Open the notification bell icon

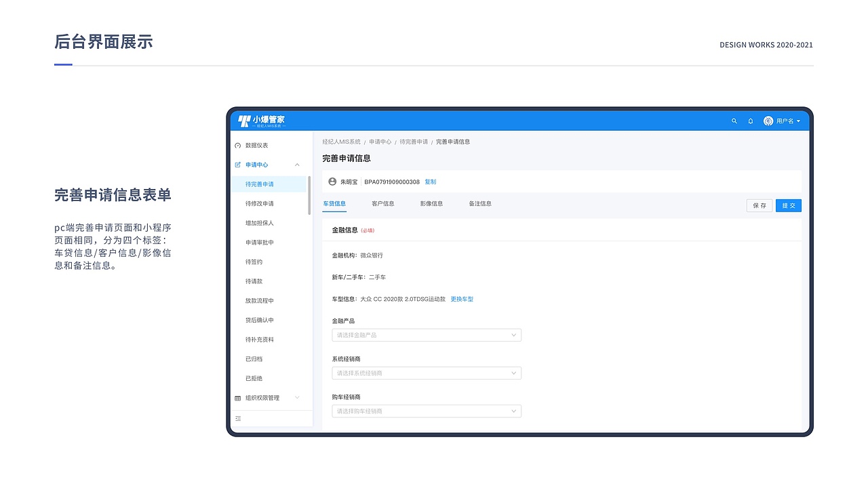[x=750, y=121]
